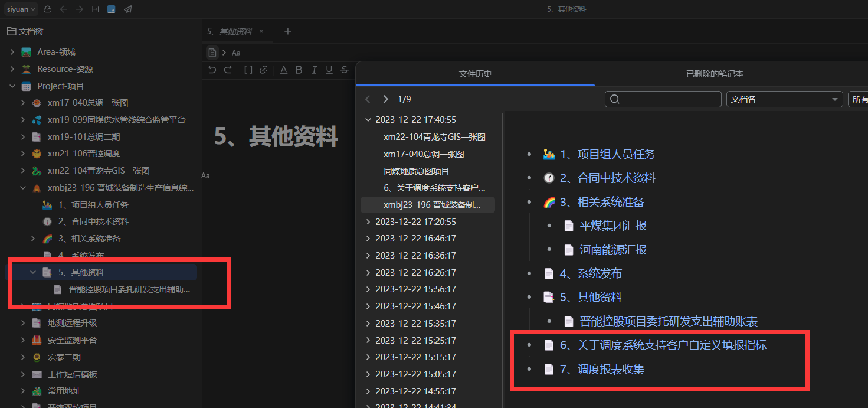Open the 7、调度报表收集 link in preview
The height and width of the screenshot is (408, 868).
602,369
